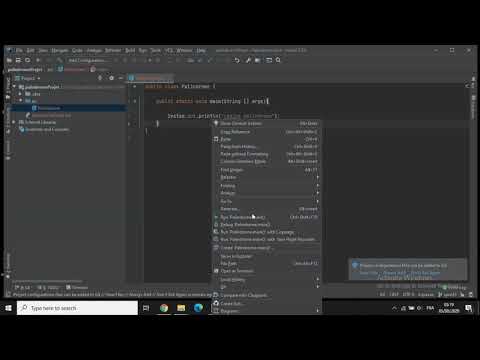Screen dimensions: 480x360
Task: Choose Open in Terminal in context menu
Action: point(267,271)
